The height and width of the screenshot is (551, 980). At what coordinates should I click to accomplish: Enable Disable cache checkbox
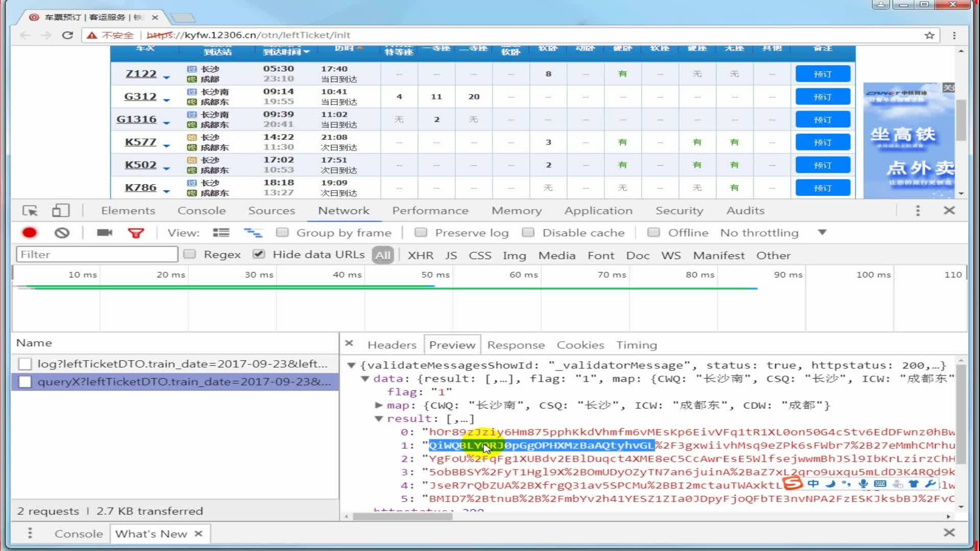click(528, 233)
